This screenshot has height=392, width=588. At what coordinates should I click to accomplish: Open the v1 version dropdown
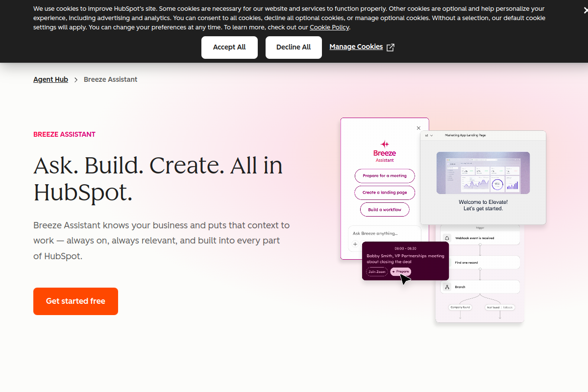point(429,135)
